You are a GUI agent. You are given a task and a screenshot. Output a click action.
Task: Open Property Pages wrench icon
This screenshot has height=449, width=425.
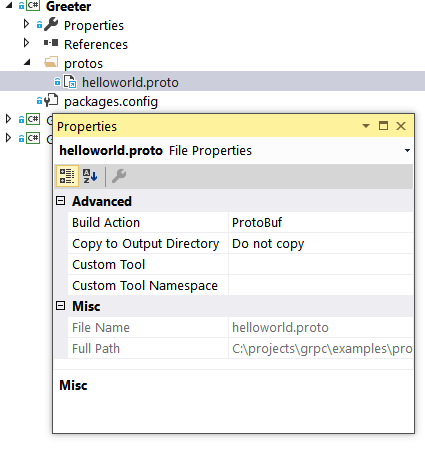click(119, 176)
